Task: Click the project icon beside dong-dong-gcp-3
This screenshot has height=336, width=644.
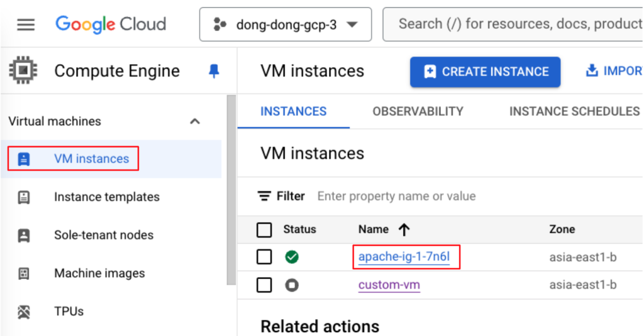Action: pos(219,24)
